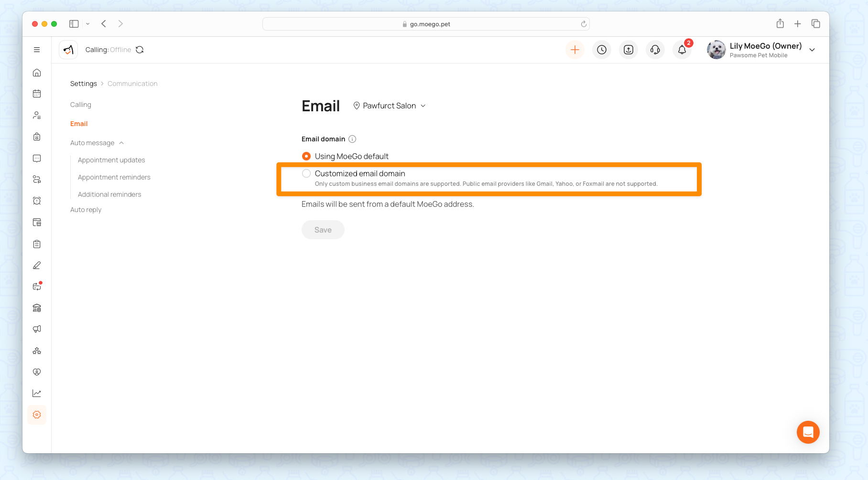
Task: Open notifications bell with 2 badge
Action: [682, 50]
